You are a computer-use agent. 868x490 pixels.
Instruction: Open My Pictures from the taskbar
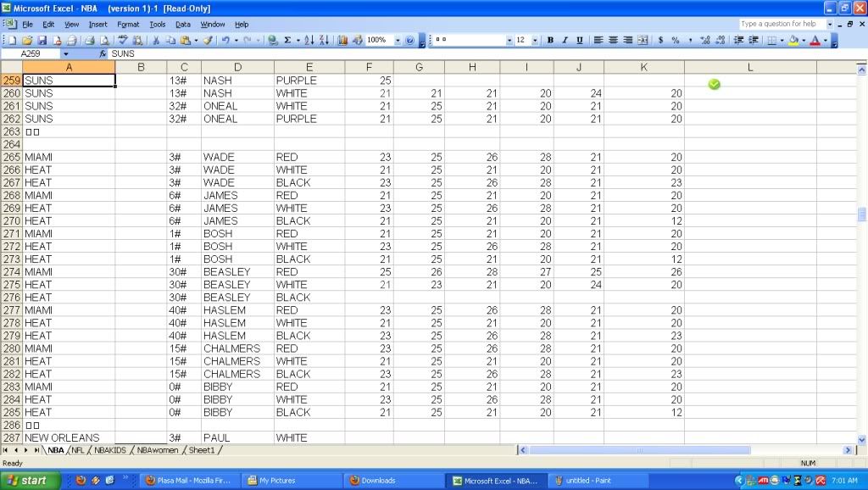point(292,481)
